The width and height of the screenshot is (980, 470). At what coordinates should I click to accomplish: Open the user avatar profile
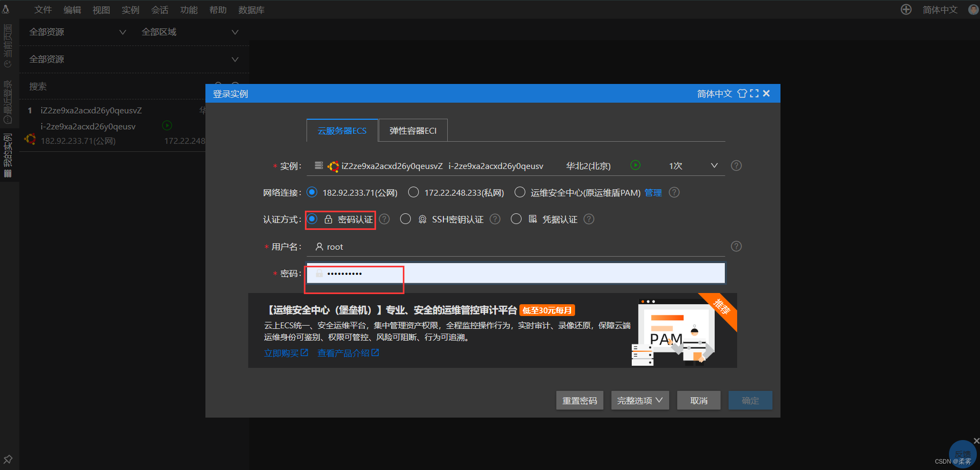coord(974,10)
